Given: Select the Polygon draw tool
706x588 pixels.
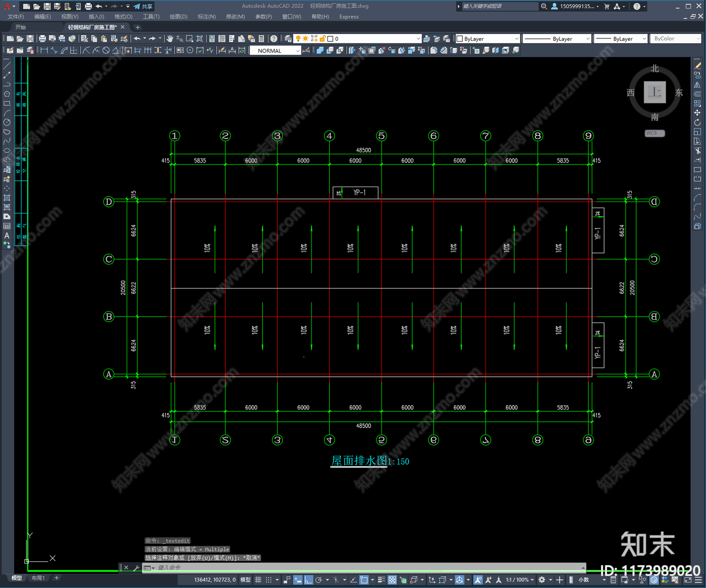Looking at the screenshot, I should click(x=7, y=94).
